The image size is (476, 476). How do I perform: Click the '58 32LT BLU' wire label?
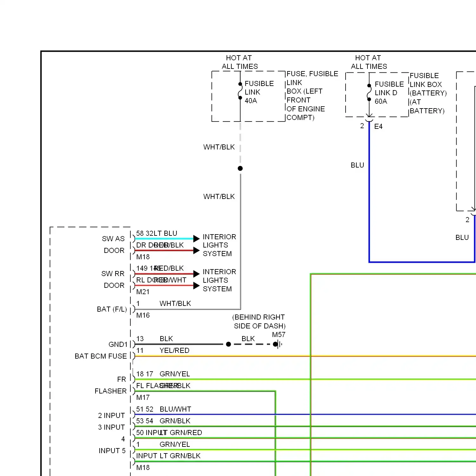157,234
